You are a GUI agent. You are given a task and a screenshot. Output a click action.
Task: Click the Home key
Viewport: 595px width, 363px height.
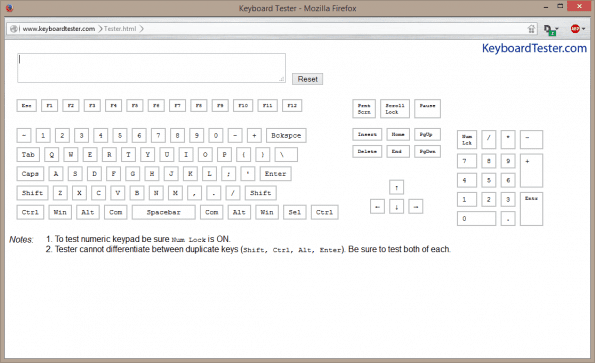pos(398,134)
